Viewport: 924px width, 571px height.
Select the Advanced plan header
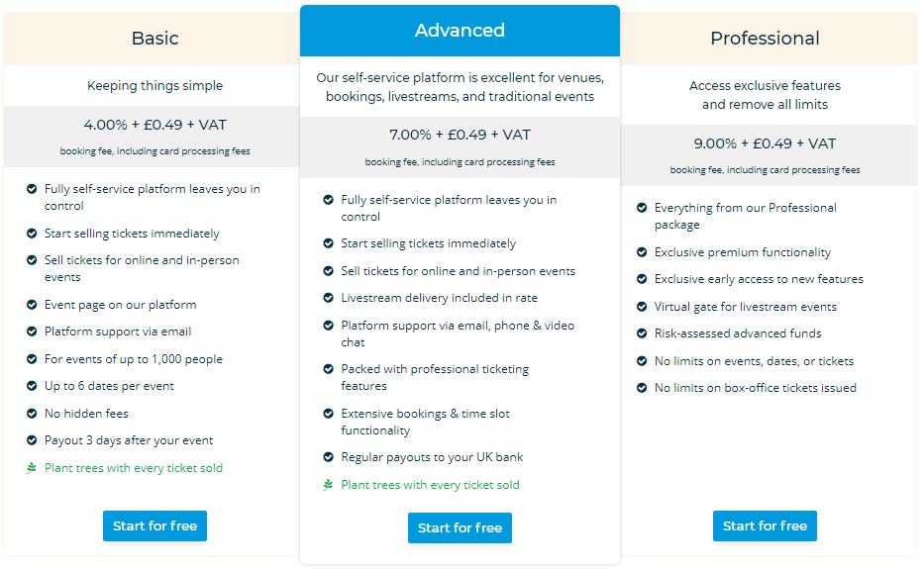tap(460, 31)
